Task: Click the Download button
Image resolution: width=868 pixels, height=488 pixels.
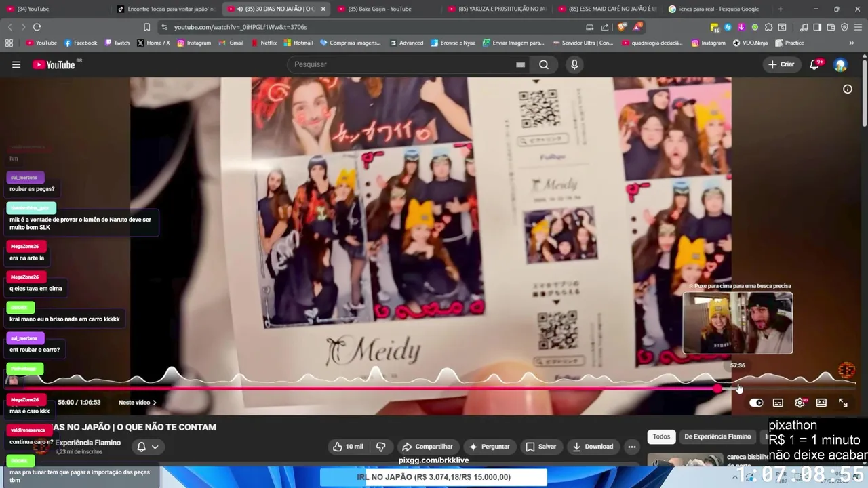Action: click(593, 447)
